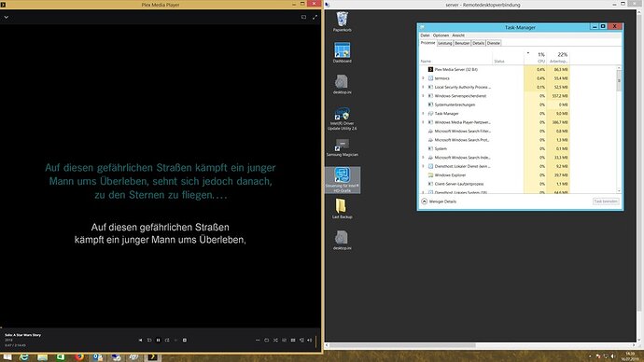This screenshot has height=362, width=644.
Task: Expand the Windows-Serverspeicherdienst row
Action: click(423, 95)
